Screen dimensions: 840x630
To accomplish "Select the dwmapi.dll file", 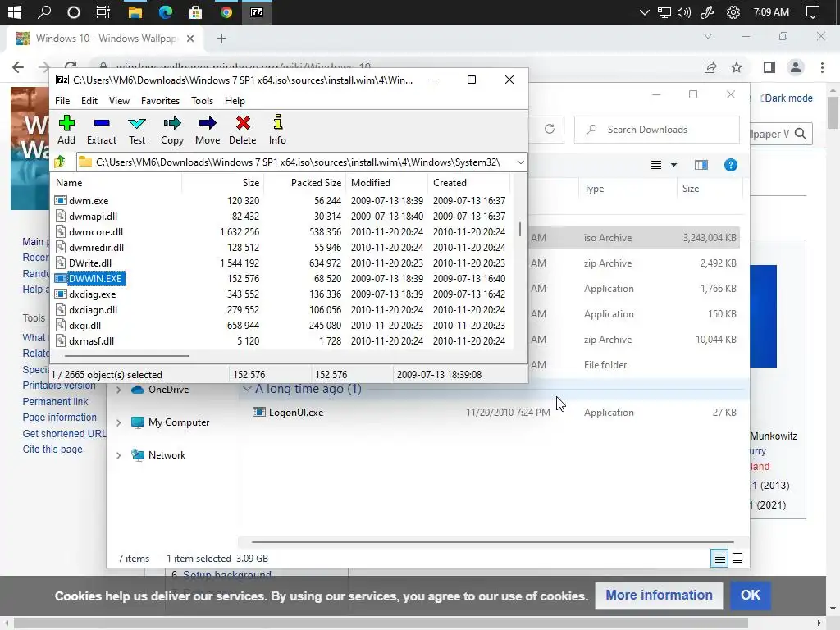I will 93,217.
